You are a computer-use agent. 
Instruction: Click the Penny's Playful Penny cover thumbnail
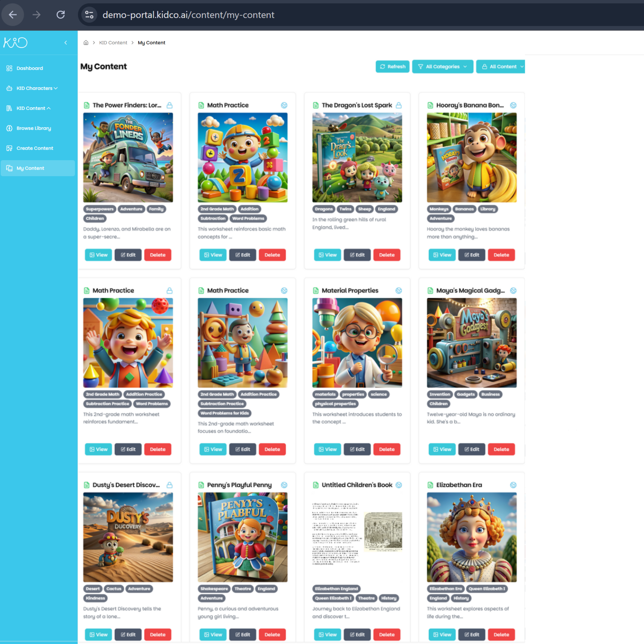[x=242, y=537]
